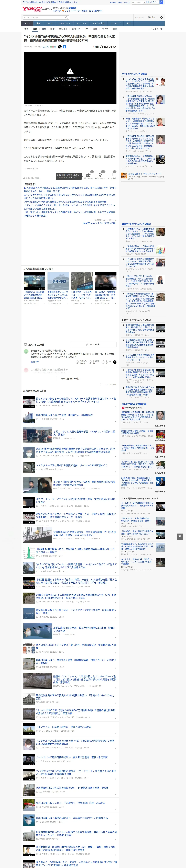Share article on Facebook icon
The image size is (186, 868).
point(64,47)
